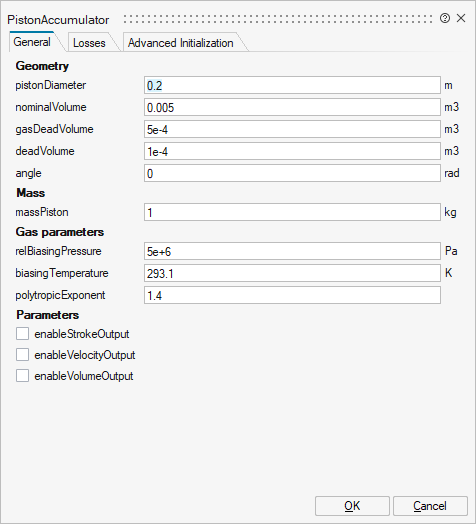Enable the enableVolumeOutput checkbox
The image size is (476, 524).
click(22, 376)
